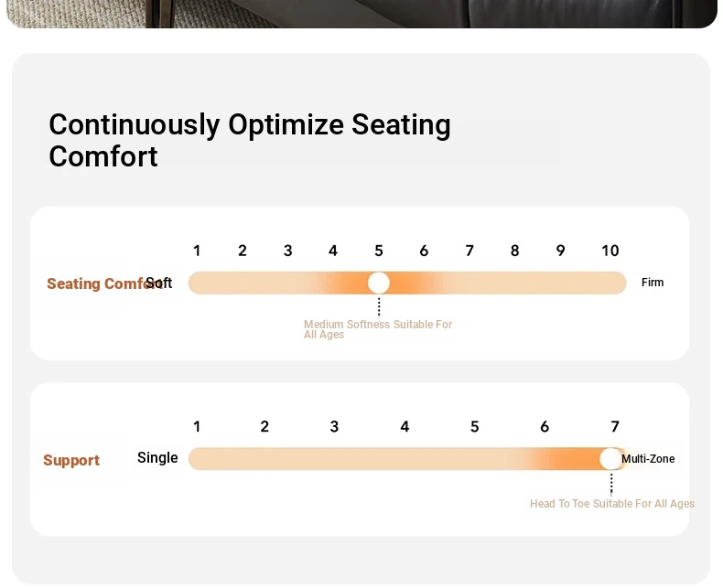Select number 1 on the Seating Comfort scale
This screenshot has height=588, width=723.
point(197,251)
